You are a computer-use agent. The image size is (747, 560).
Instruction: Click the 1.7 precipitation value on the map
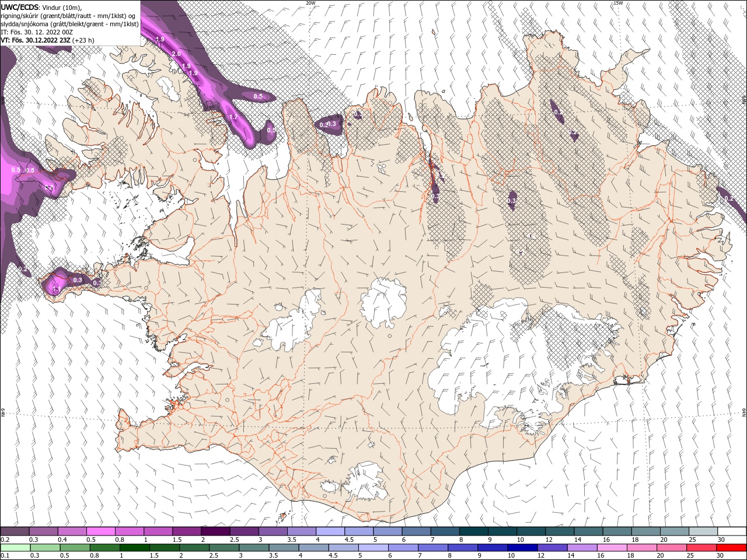[x=233, y=117]
